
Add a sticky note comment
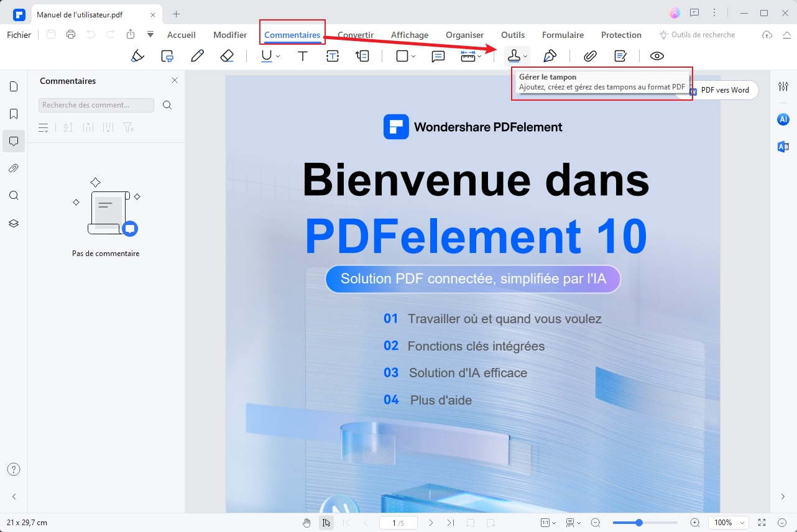coord(438,56)
